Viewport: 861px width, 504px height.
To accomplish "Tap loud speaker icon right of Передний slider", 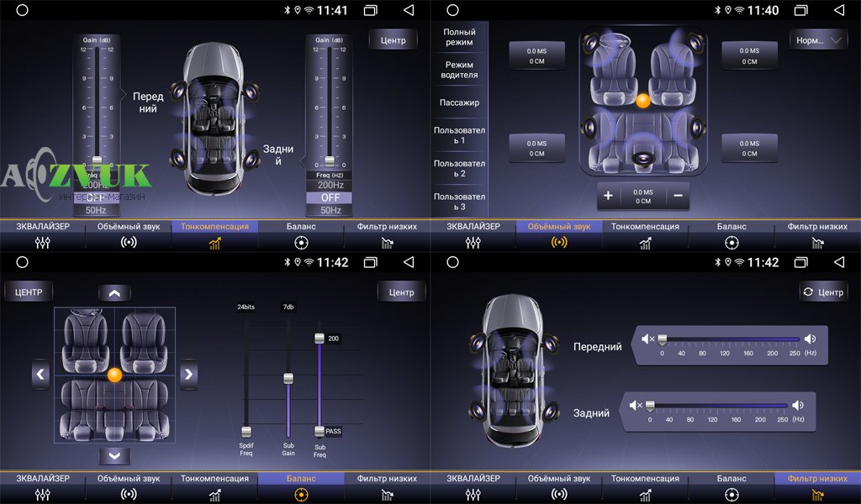I will [810, 339].
